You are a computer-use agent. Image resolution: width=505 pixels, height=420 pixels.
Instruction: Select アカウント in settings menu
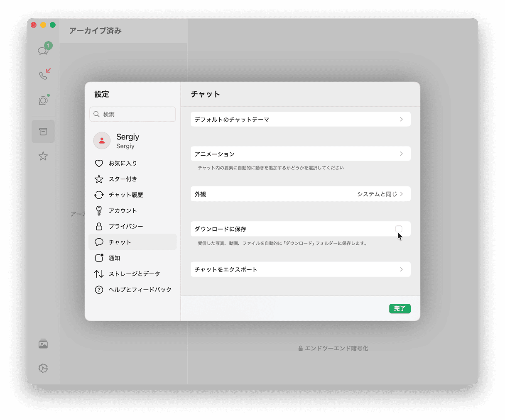point(132,210)
